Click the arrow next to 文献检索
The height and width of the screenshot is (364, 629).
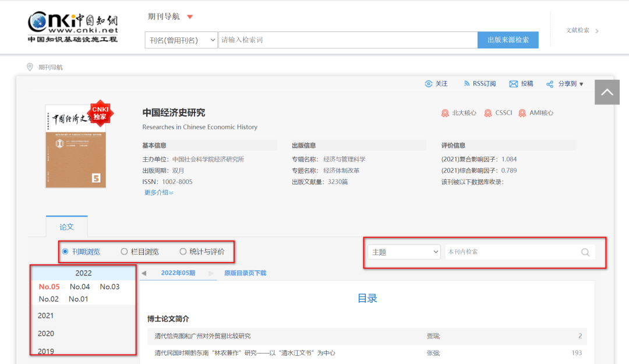click(x=597, y=31)
